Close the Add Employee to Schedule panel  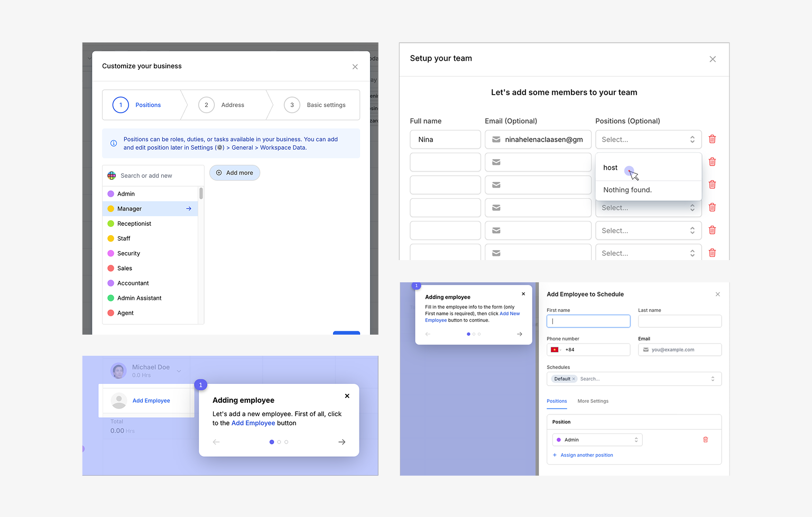click(x=717, y=294)
